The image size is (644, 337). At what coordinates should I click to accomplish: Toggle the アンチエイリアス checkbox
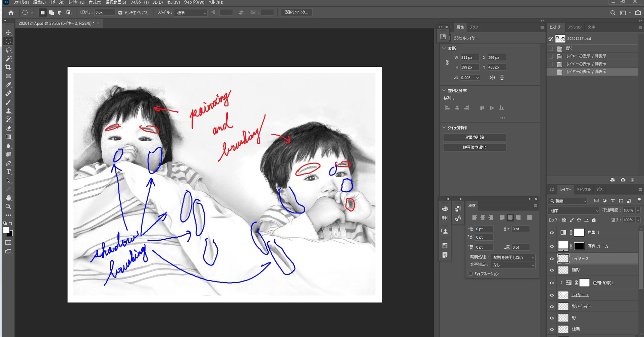(x=120, y=13)
